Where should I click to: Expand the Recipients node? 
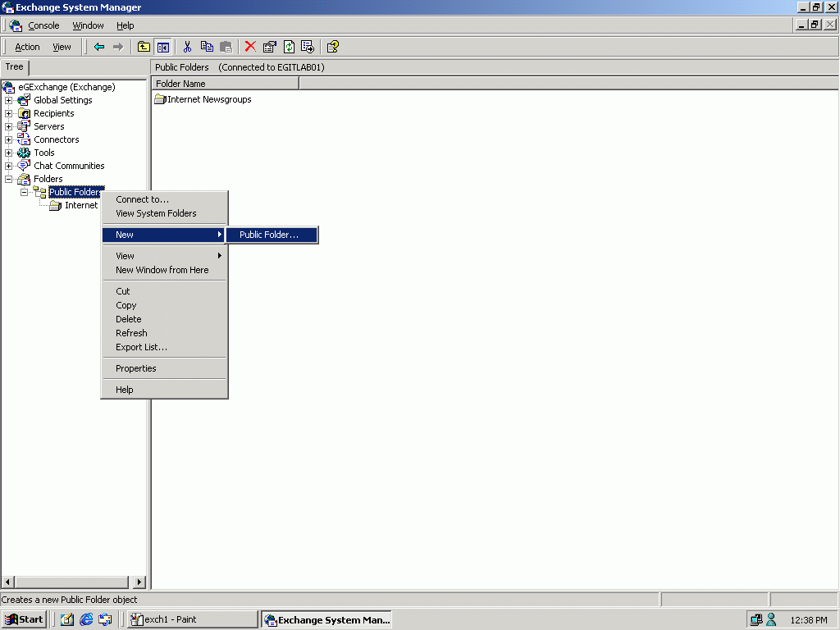[x=8, y=113]
